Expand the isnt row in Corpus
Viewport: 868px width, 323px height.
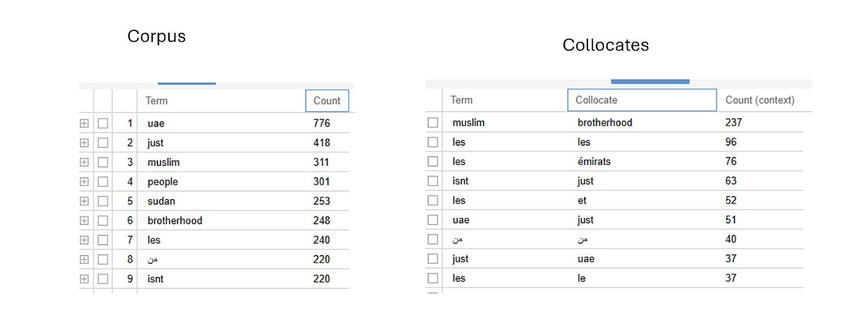(84, 279)
